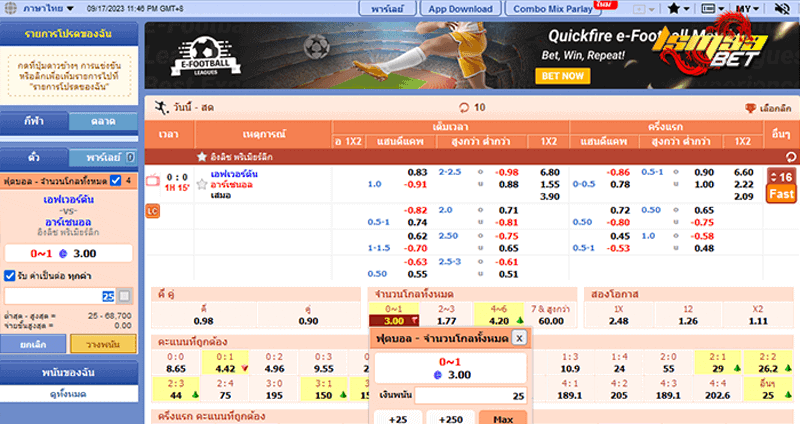The height and width of the screenshot is (424, 800).
Task: Click the globe language icon
Action: click(x=10, y=8)
